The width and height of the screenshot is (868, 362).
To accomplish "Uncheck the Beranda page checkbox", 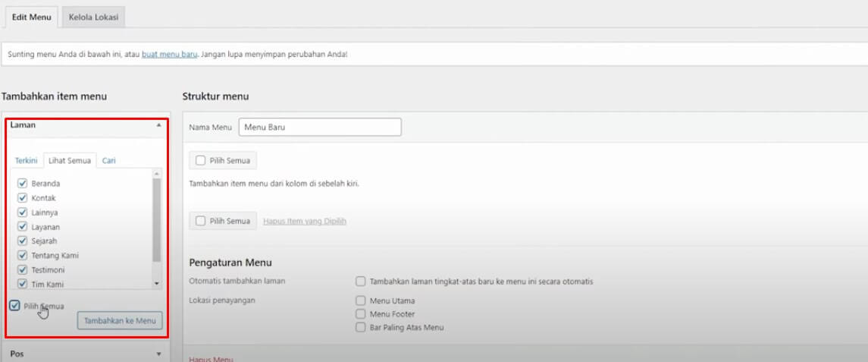I will coord(23,184).
